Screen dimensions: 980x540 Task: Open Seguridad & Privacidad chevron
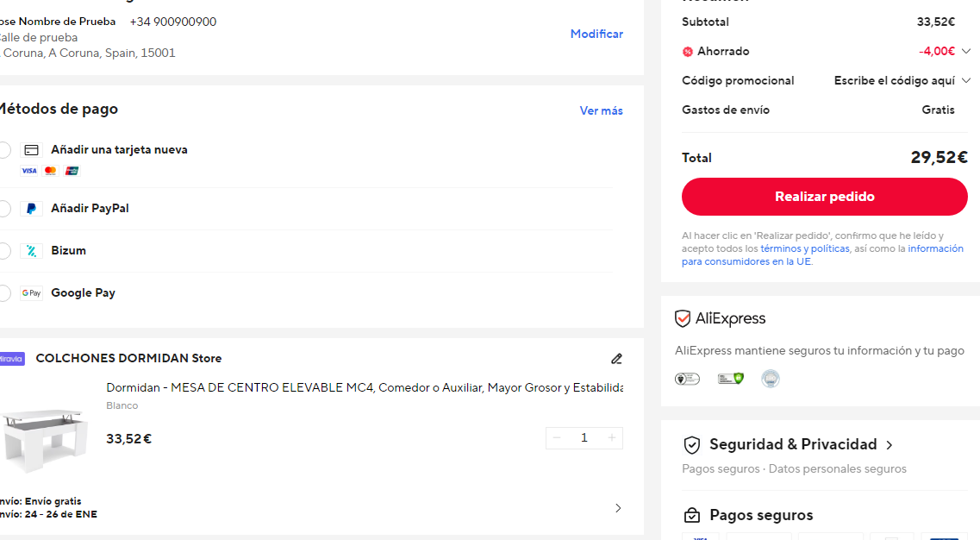[889, 445]
